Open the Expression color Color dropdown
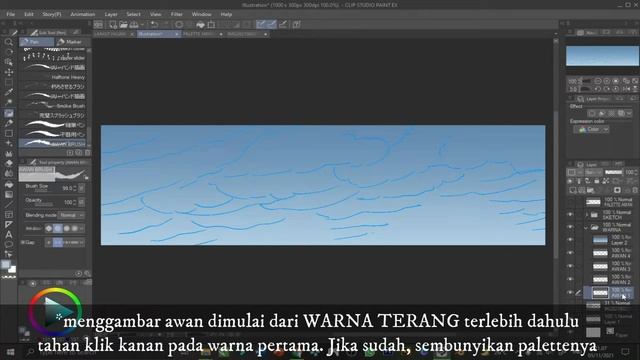Image resolution: width=640 pixels, height=360 pixels. 591,129
